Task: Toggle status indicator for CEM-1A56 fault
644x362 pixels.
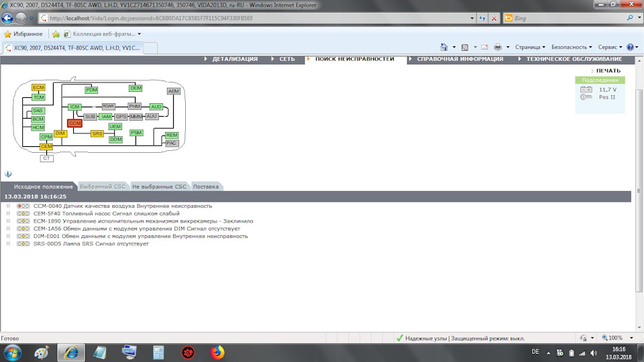Action: [23, 229]
